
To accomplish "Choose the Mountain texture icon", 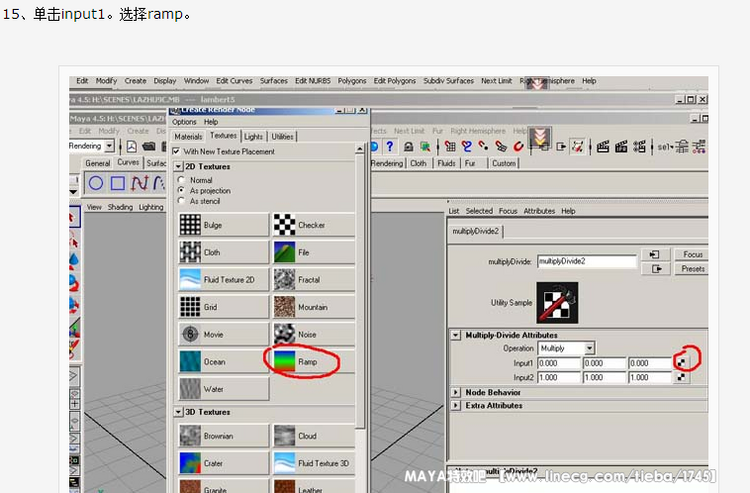I will coord(283,307).
